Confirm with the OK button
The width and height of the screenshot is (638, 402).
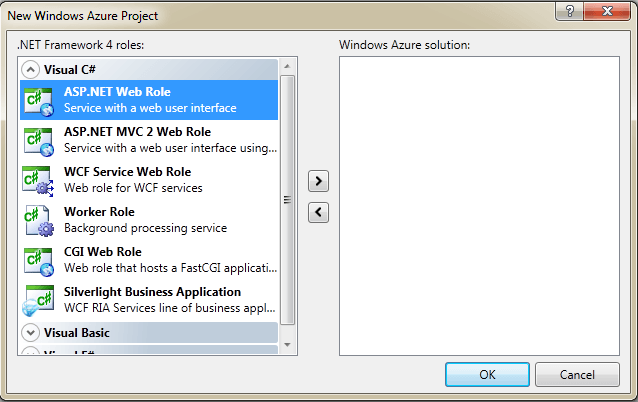point(487,374)
